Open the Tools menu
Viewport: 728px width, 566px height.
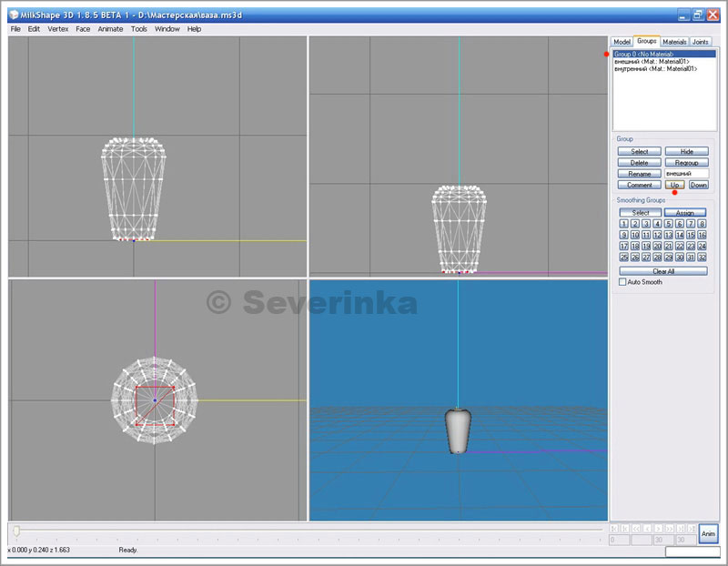(x=138, y=29)
